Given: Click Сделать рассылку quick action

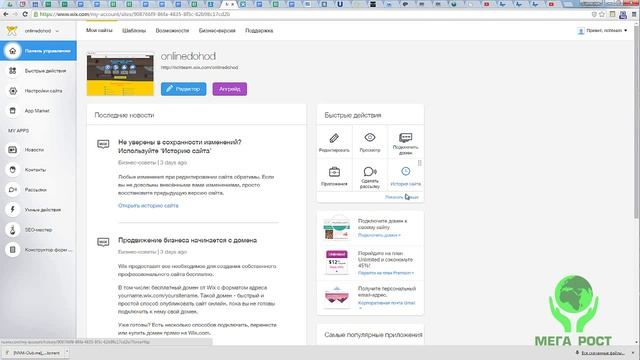Looking at the screenshot, I should (x=370, y=176).
